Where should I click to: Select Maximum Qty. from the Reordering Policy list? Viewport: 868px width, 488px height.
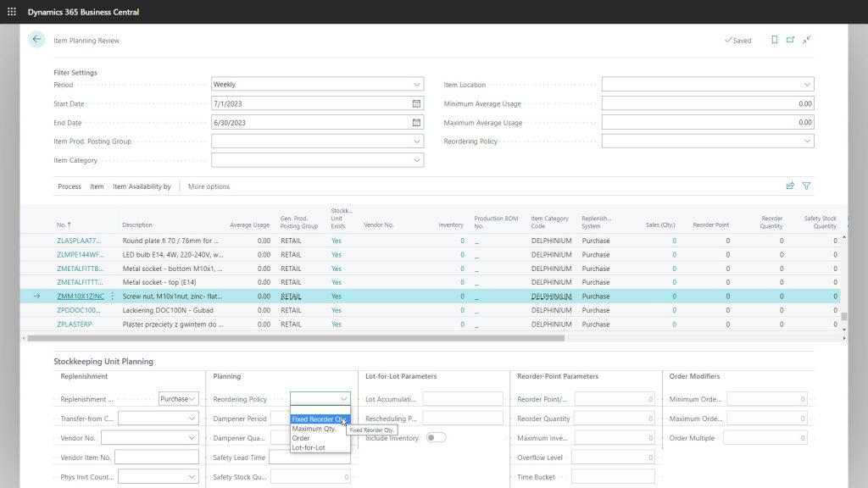tap(314, 428)
